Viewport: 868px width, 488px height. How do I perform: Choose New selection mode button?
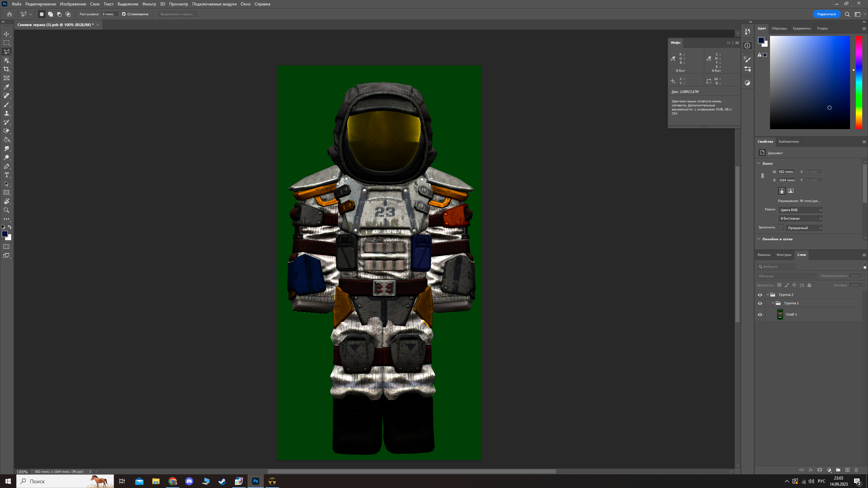pyautogui.click(x=41, y=14)
